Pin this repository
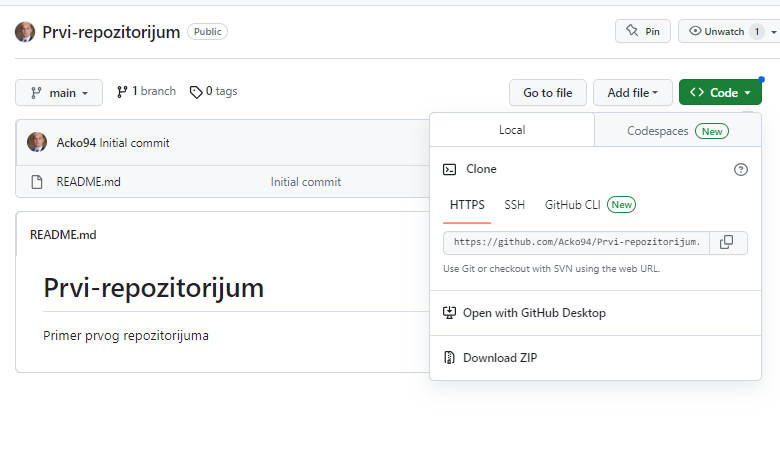The width and height of the screenshot is (780, 467). [x=643, y=31]
